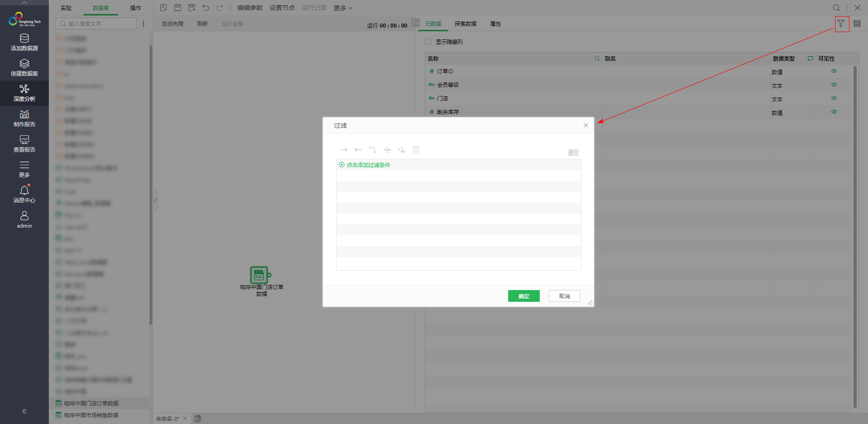
Task: Expand the 更多 dropdown in the toolbar
Action: [x=343, y=8]
